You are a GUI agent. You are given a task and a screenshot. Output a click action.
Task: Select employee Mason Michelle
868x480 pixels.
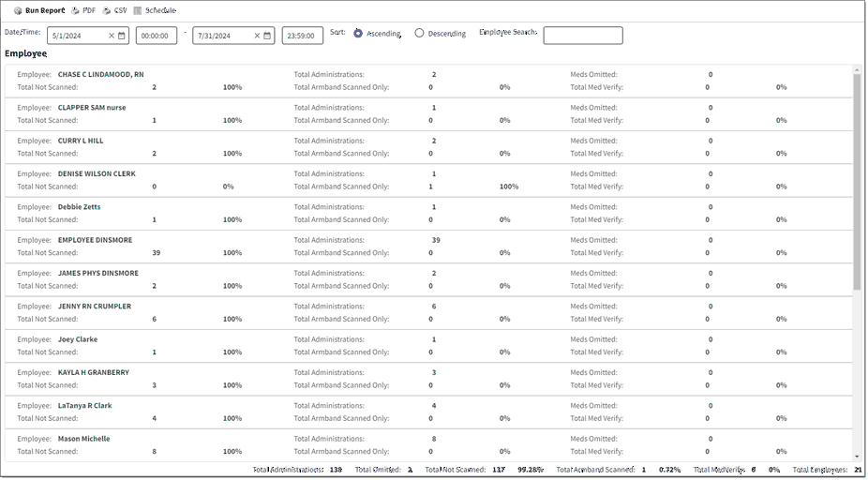[84, 439]
